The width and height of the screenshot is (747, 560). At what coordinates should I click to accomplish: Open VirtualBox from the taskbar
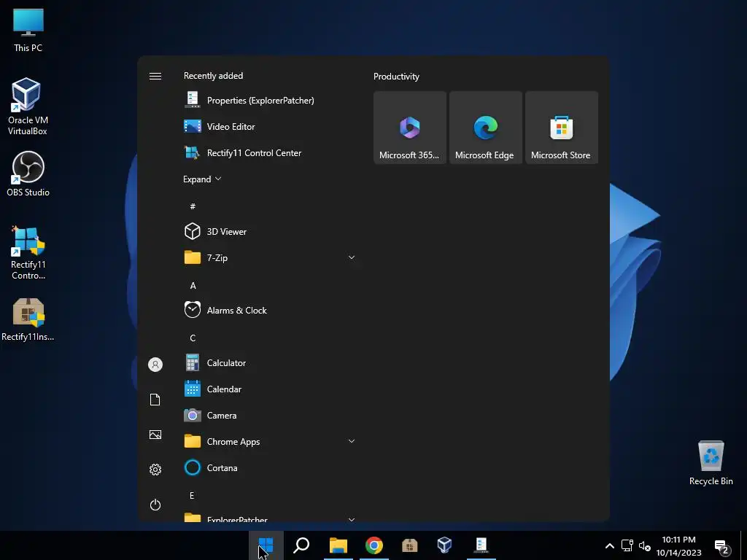click(x=444, y=545)
